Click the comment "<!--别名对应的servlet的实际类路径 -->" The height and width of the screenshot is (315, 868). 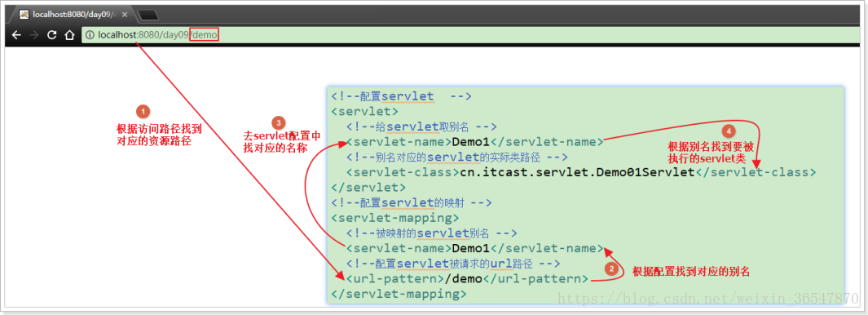(x=456, y=157)
